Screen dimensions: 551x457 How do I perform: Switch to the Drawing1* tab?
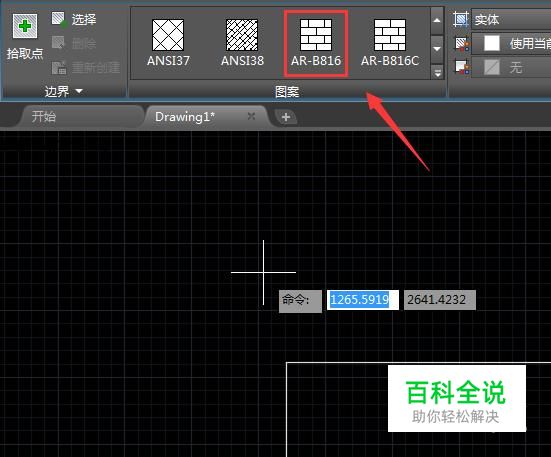pyautogui.click(x=185, y=117)
